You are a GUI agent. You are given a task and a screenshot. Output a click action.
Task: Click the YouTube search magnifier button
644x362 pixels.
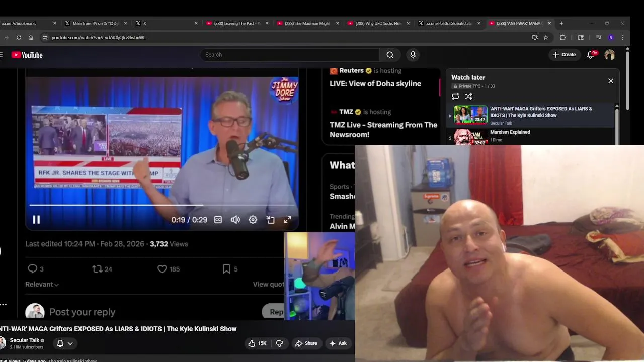coord(390,55)
